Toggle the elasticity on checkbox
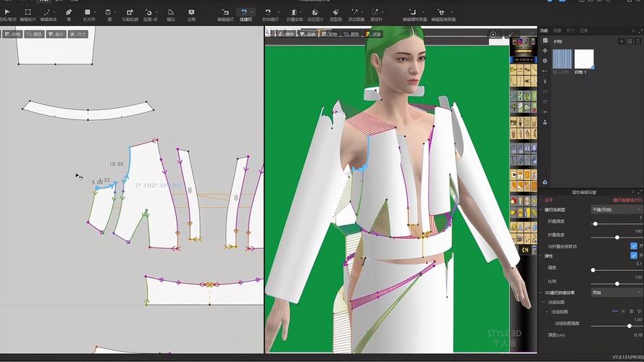The image size is (644, 362). point(634,256)
